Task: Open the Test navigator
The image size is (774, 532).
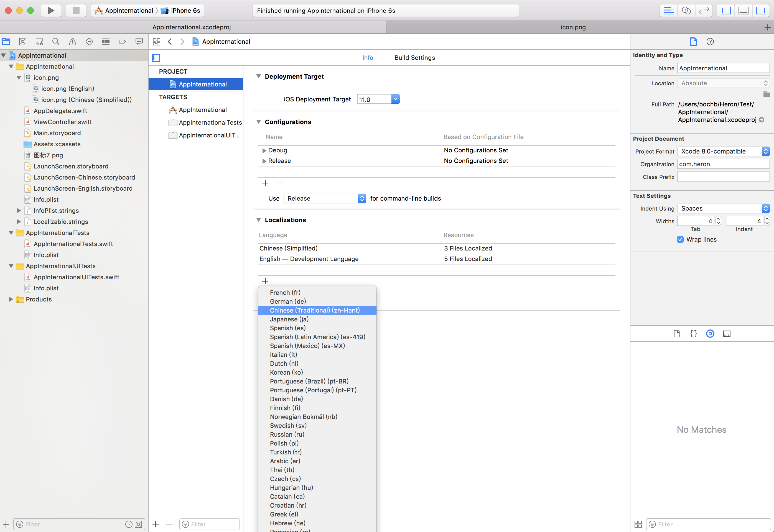Action: click(89, 42)
